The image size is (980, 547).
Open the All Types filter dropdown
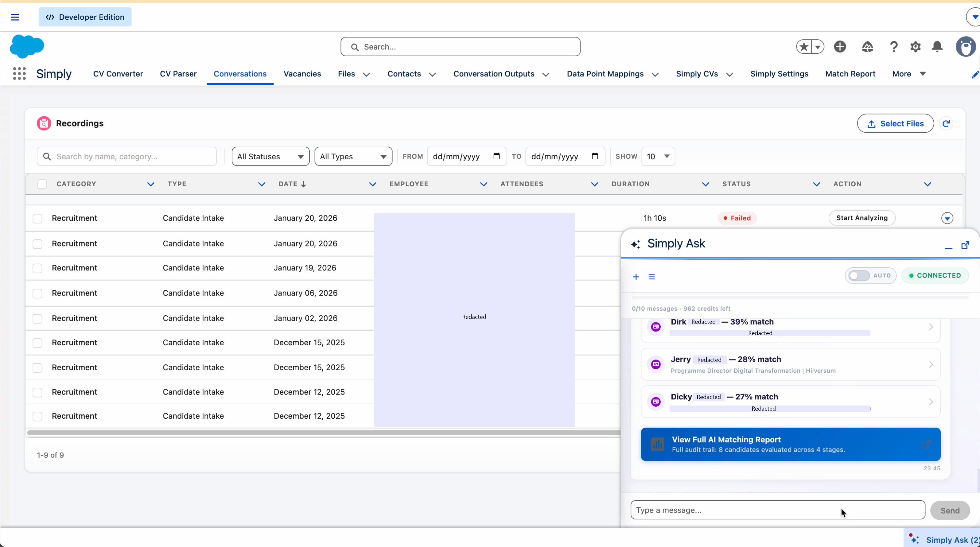tap(353, 157)
